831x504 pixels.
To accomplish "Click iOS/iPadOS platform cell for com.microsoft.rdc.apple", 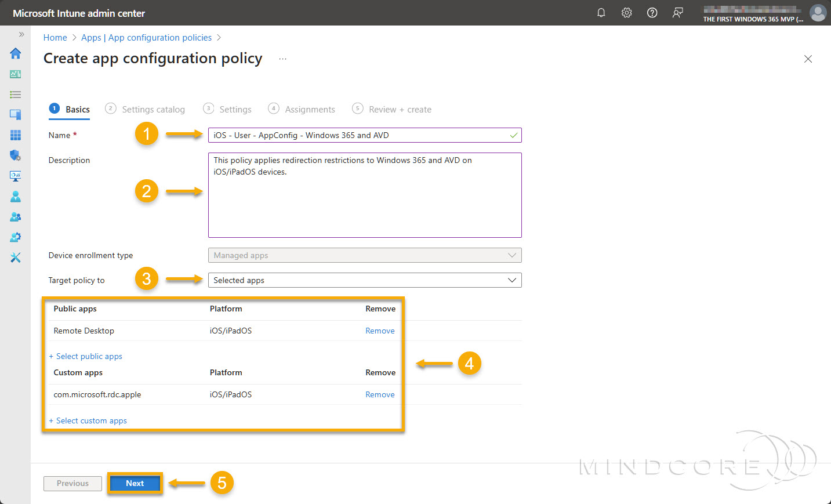I will [231, 394].
